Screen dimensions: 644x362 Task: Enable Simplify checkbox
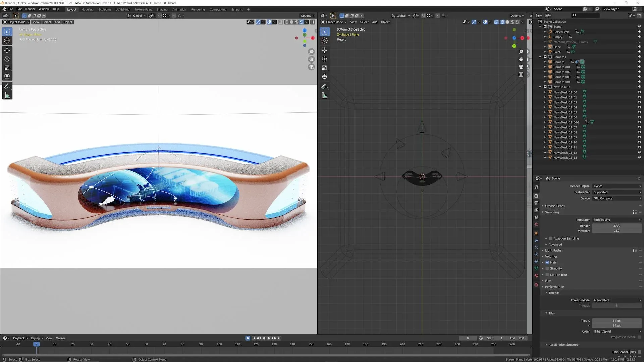coord(547,268)
